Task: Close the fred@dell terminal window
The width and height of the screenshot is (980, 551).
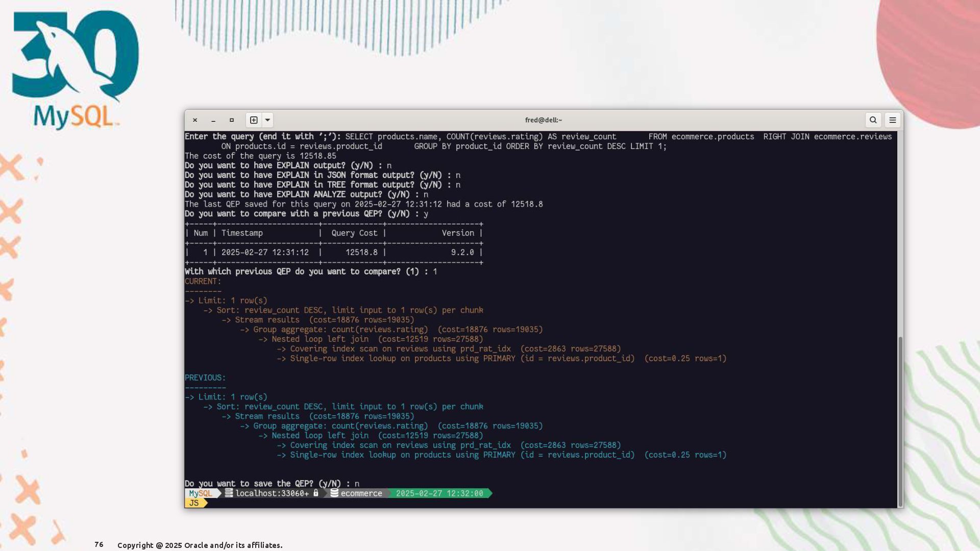Action: [195, 120]
